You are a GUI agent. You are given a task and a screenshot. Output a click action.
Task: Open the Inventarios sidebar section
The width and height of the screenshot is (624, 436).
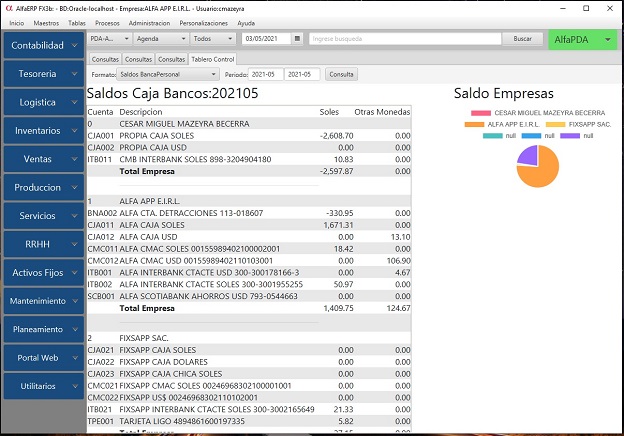coord(43,130)
